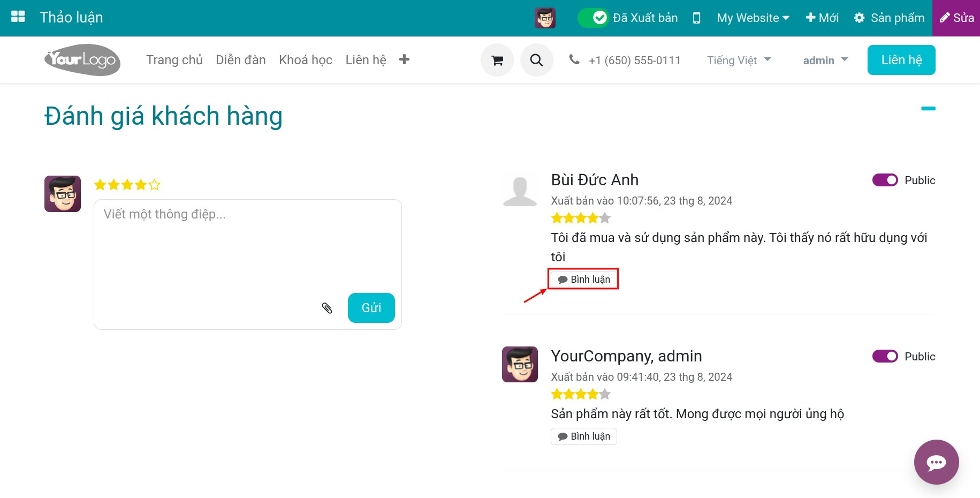Open Diễn đàn menu item

tap(241, 60)
